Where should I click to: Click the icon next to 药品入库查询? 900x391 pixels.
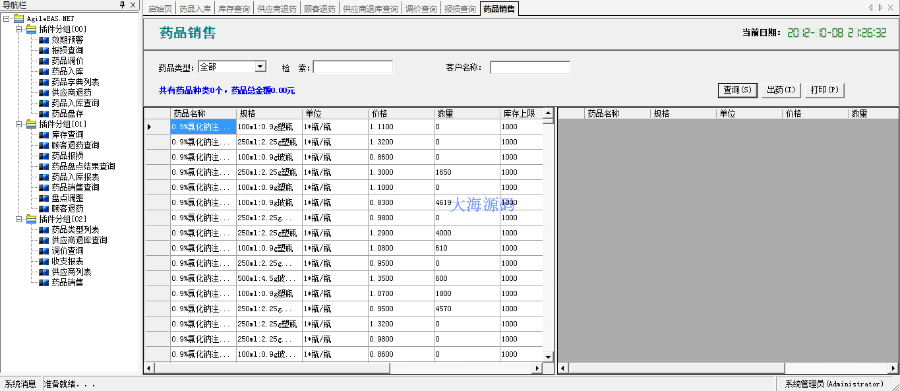coord(44,103)
